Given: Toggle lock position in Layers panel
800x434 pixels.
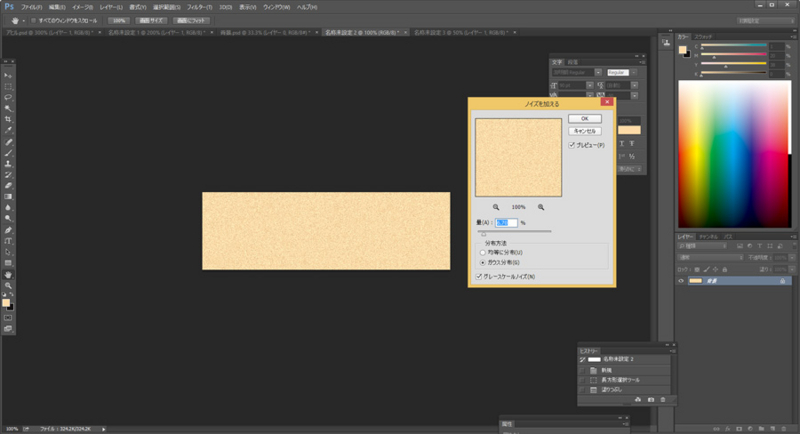Looking at the screenshot, I should (x=715, y=269).
